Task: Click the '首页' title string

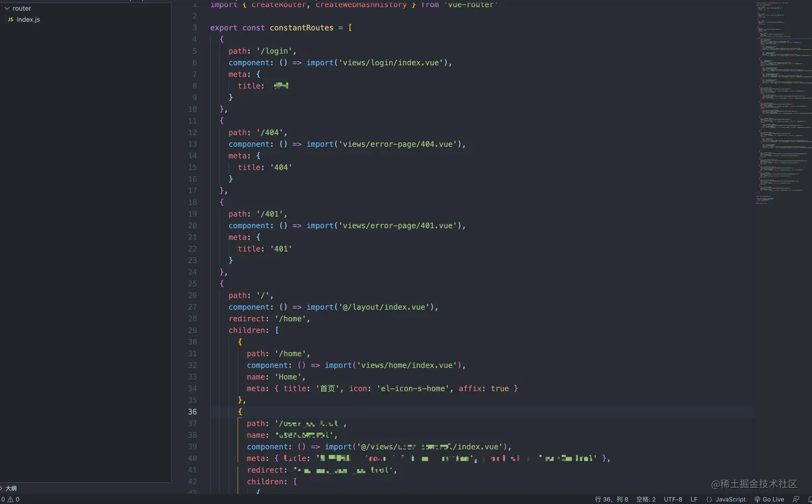Action: (328, 389)
